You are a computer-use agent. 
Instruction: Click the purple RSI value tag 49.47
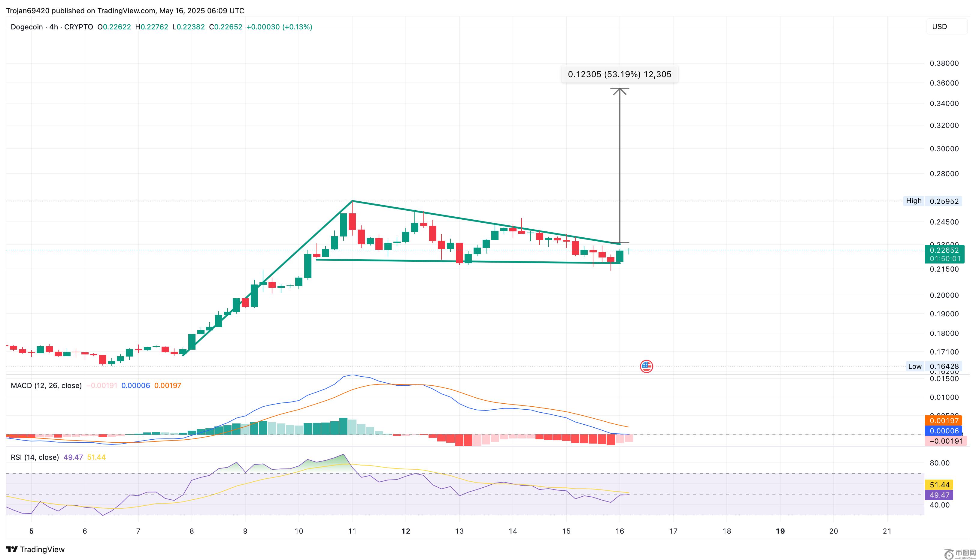[939, 495]
